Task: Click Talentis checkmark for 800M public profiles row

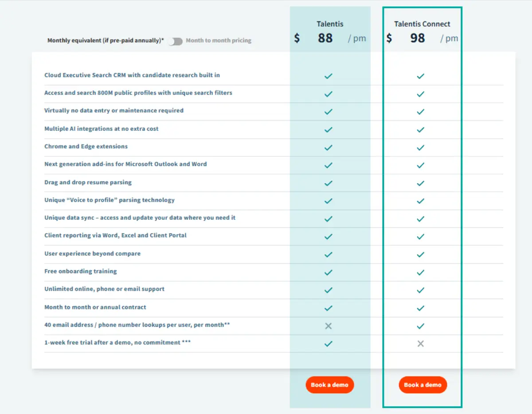Action: pos(328,94)
